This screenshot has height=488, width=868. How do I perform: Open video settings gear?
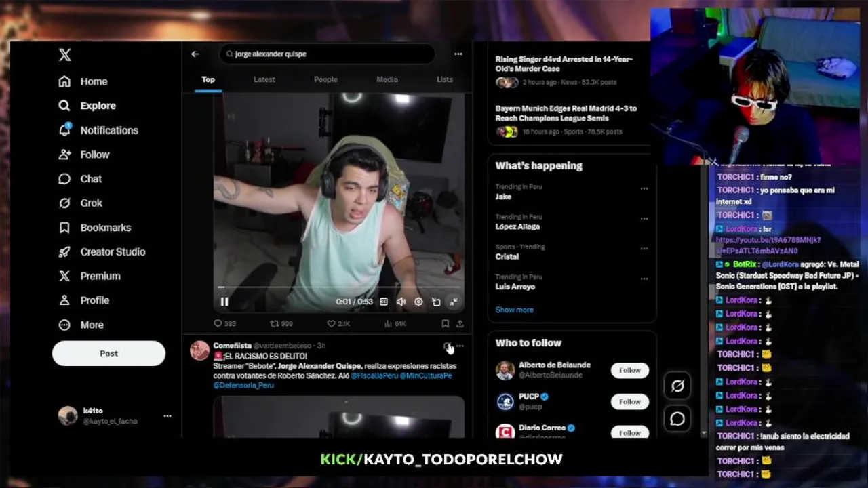click(x=418, y=302)
